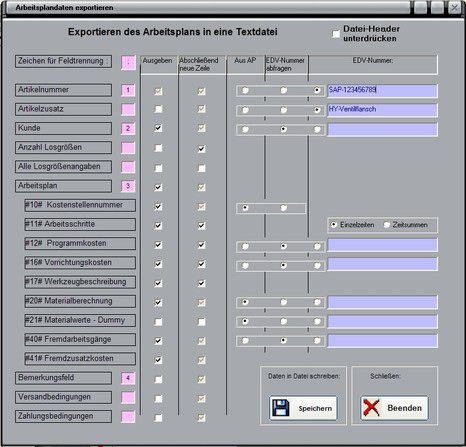
Task: Click the floppy disk Speichern icon
Action: [281, 408]
